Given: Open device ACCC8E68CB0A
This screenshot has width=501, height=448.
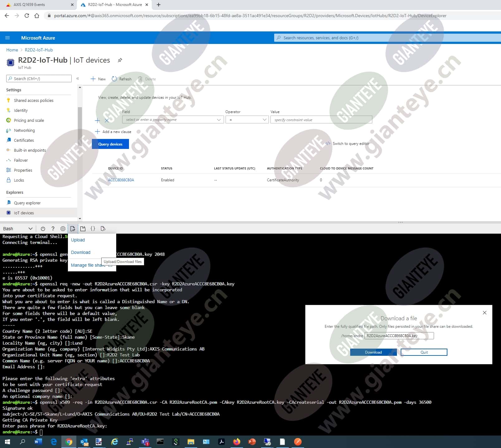Looking at the screenshot, I should [121, 180].
